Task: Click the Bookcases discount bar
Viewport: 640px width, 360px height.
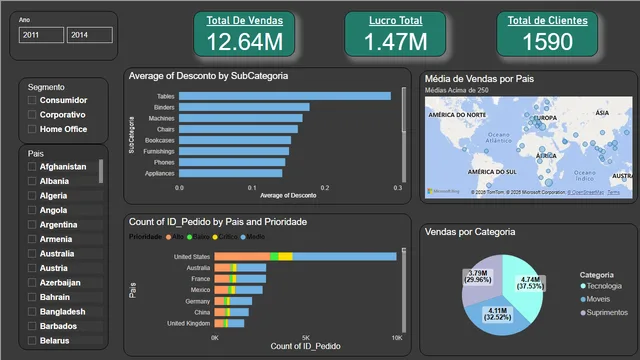Action: click(x=235, y=140)
